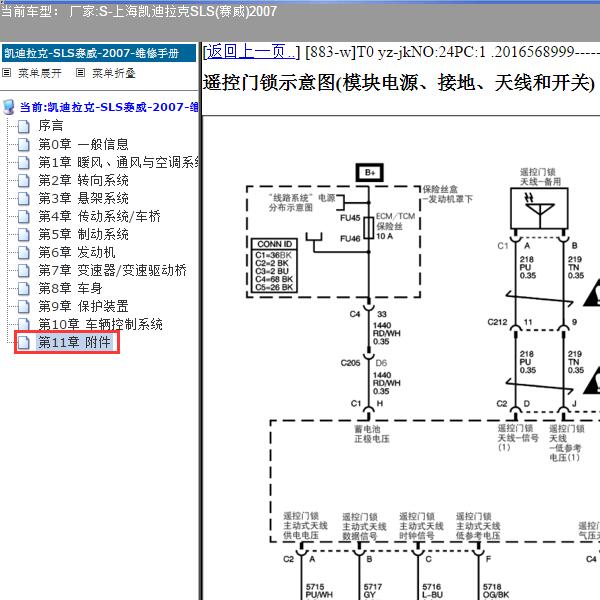Image resolution: width=600 pixels, height=600 pixels.
Task: Click the page icon beside 第1章
Action: pyautogui.click(x=24, y=162)
